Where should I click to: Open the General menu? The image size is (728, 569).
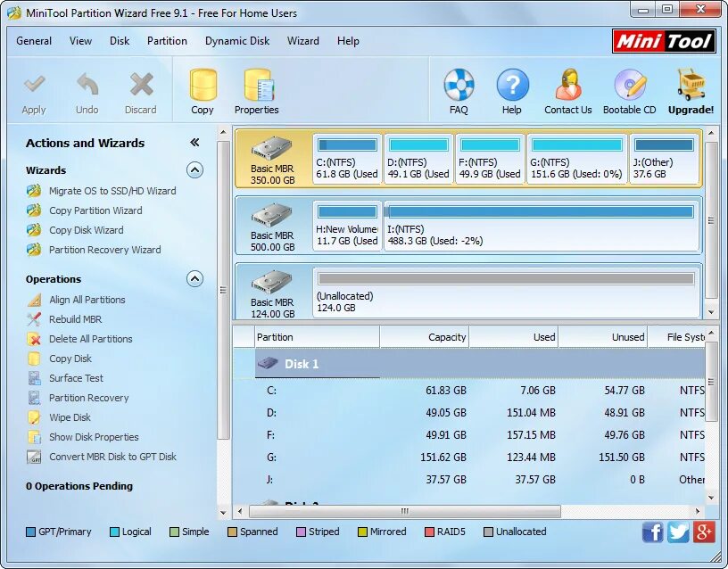[34, 41]
